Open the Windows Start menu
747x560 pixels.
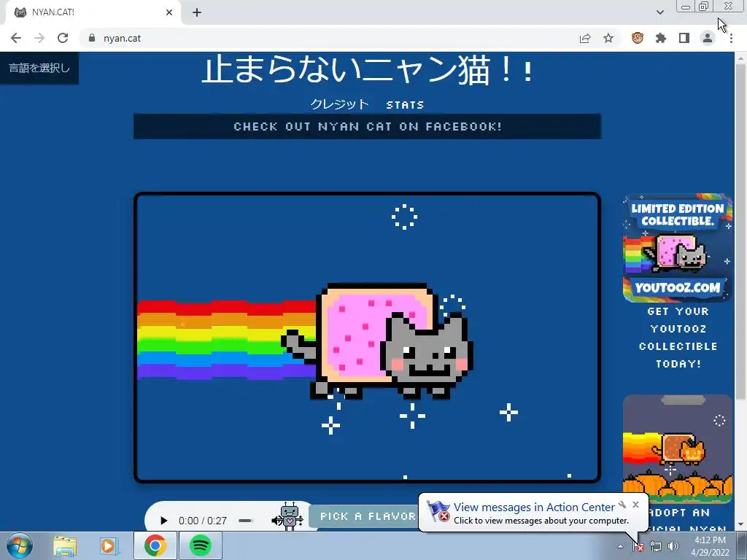click(x=19, y=545)
